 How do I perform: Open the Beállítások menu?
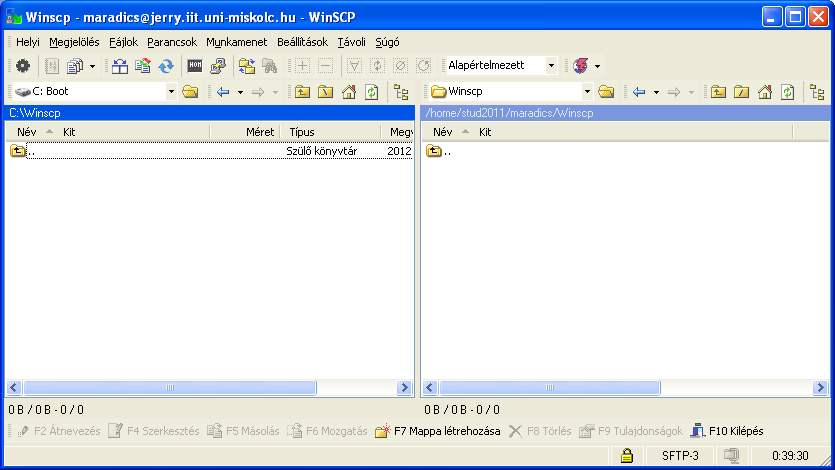[304, 42]
